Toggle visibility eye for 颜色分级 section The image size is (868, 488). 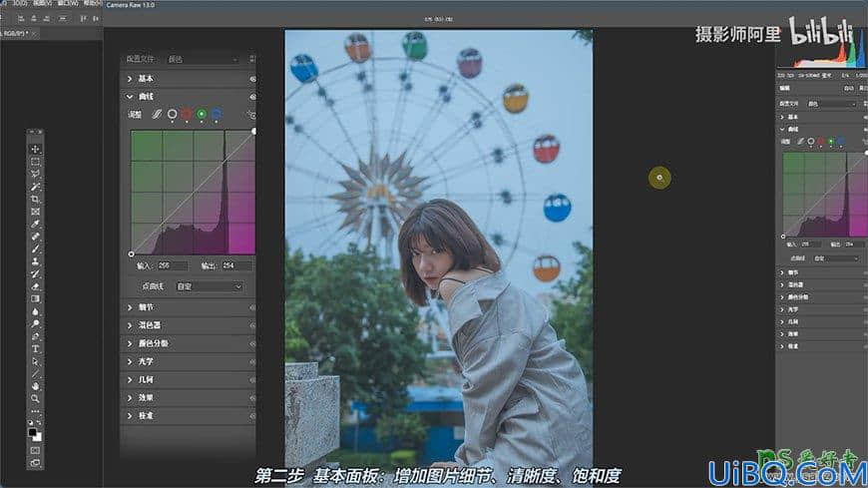point(253,344)
